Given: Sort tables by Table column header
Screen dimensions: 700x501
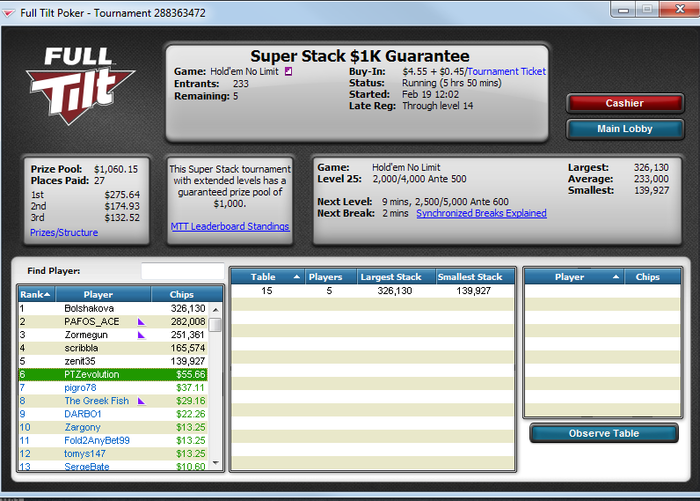Looking at the screenshot, I should coord(267,277).
